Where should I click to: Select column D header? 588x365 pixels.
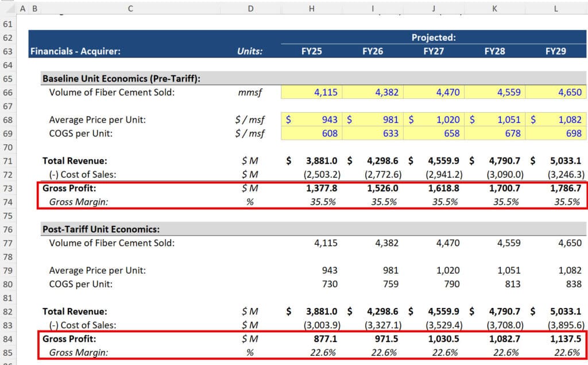(250, 9)
